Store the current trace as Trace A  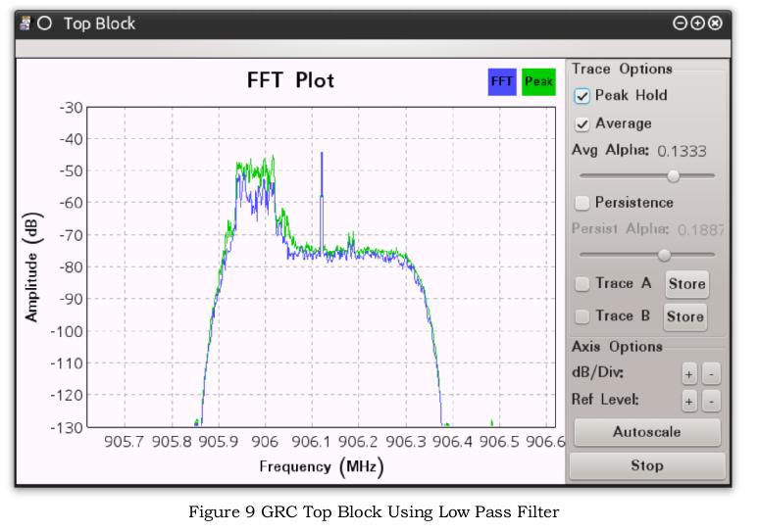pos(686,284)
